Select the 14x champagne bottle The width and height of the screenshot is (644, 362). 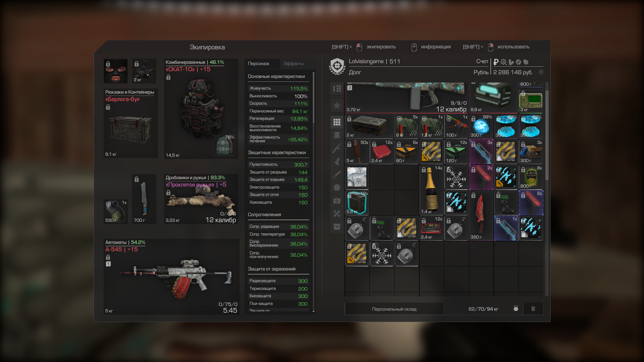[431, 190]
